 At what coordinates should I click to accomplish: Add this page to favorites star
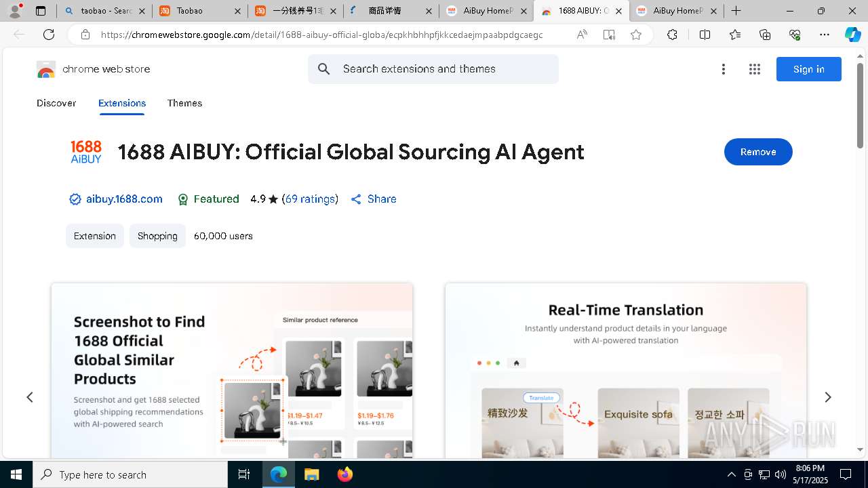point(636,35)
